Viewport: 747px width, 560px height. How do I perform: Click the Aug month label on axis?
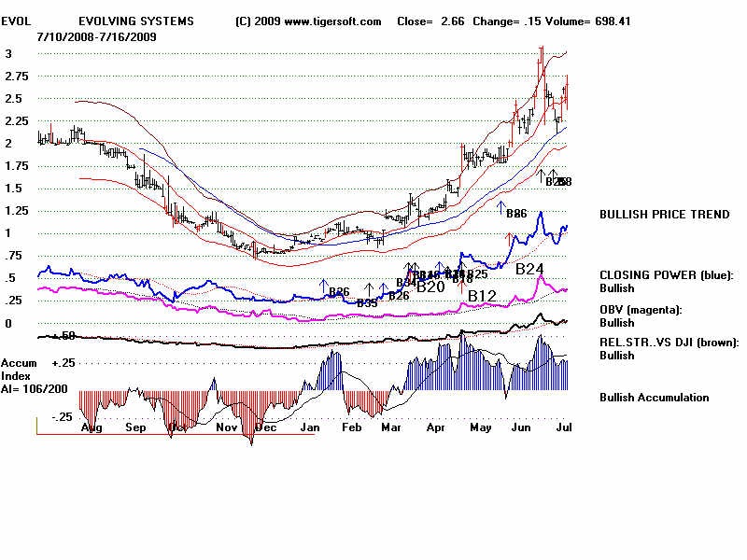(92, 427)
